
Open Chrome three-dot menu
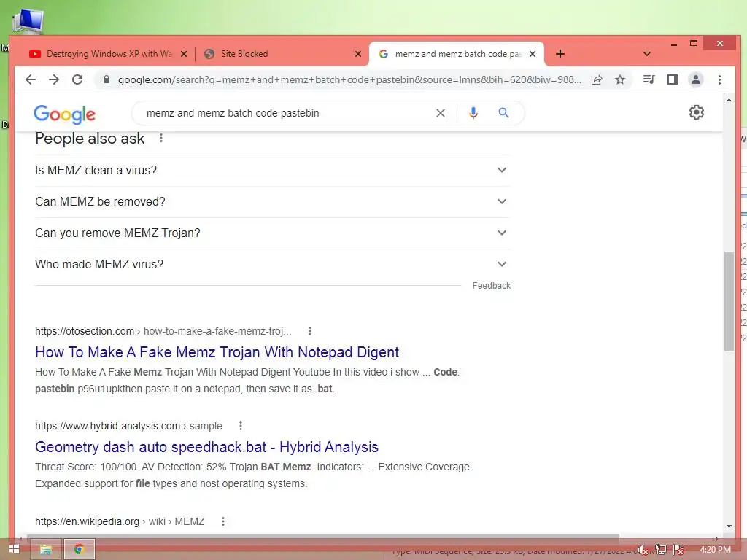tap(719, 79)
